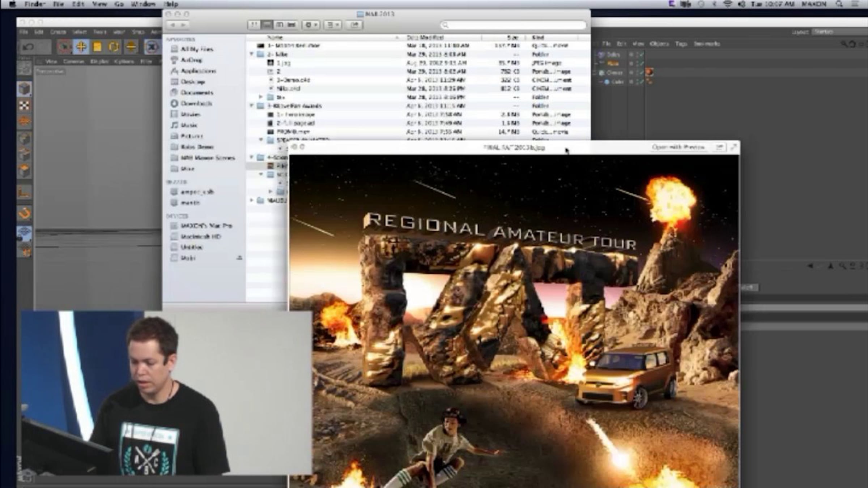Click the volume icon in the menu bar
This screenshot has height=488, width=868.
click(741, 4)
